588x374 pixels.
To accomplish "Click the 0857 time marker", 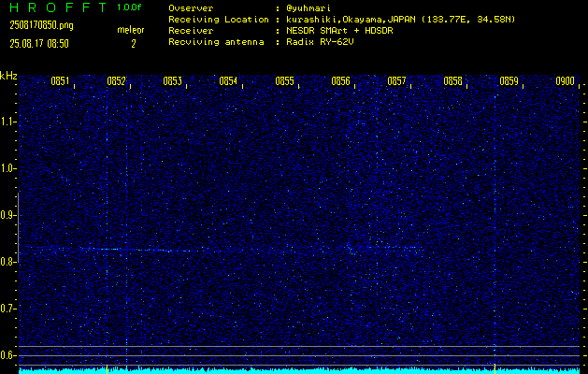I will 396,81.
